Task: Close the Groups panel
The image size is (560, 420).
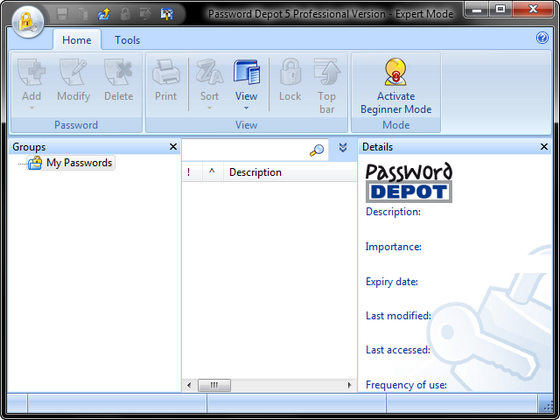Action: tap(173, 147)
